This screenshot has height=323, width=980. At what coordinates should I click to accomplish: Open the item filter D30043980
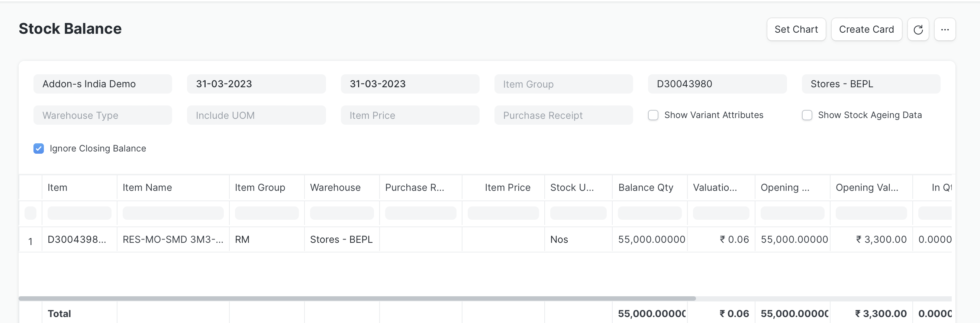coord(717,84)
